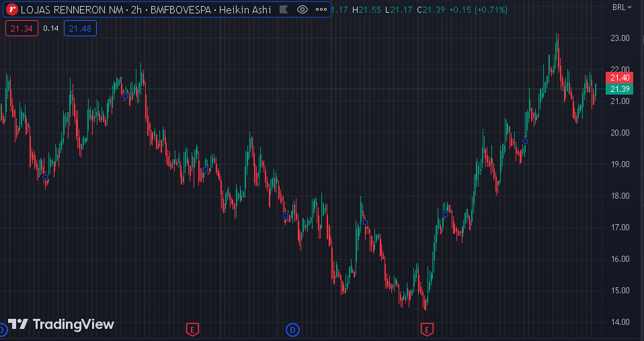Click the first red E earnings marker
The width and height of the screenshot is (644, 341).
click(193, 329)
